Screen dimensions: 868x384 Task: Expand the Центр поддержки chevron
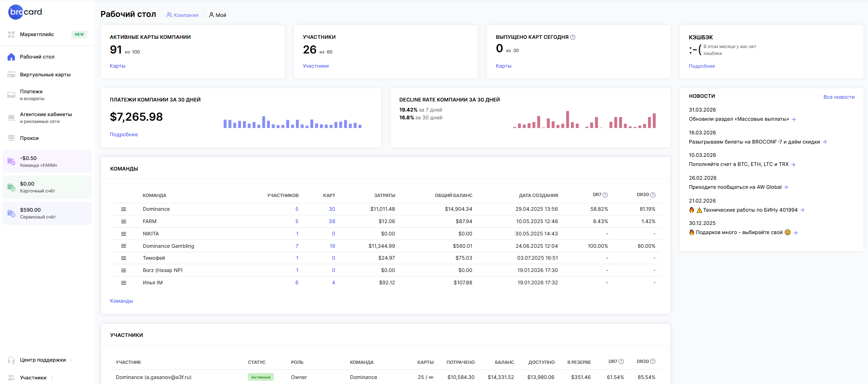pyautogui.click(x=71, y=360)
